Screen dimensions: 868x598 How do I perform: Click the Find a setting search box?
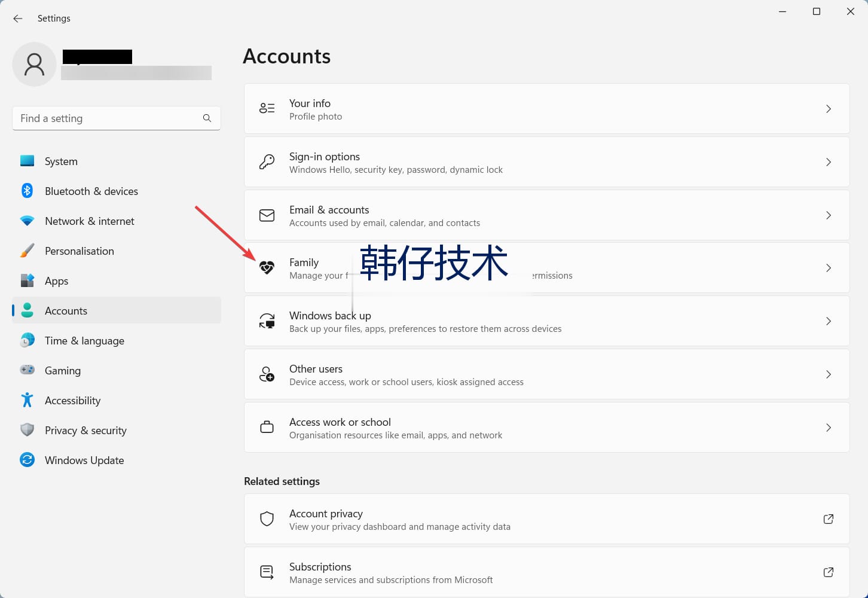[x=117, y=118]
